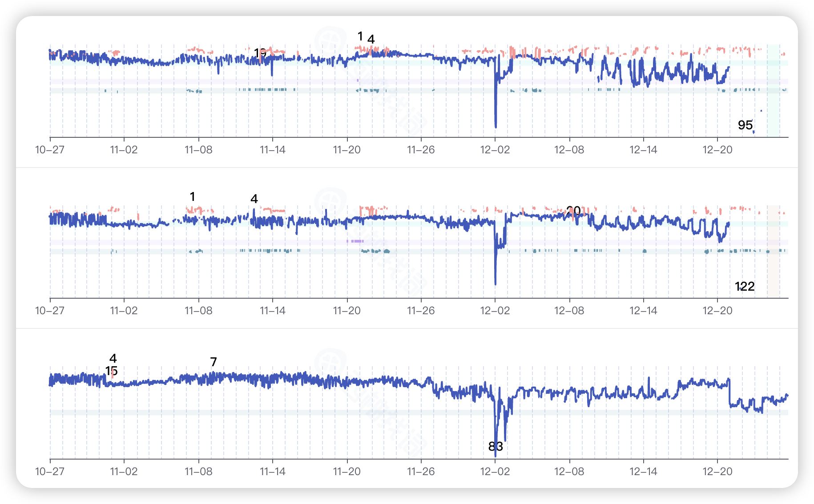Select annotation 15 in the bottom chart

(x=111, y=371)
